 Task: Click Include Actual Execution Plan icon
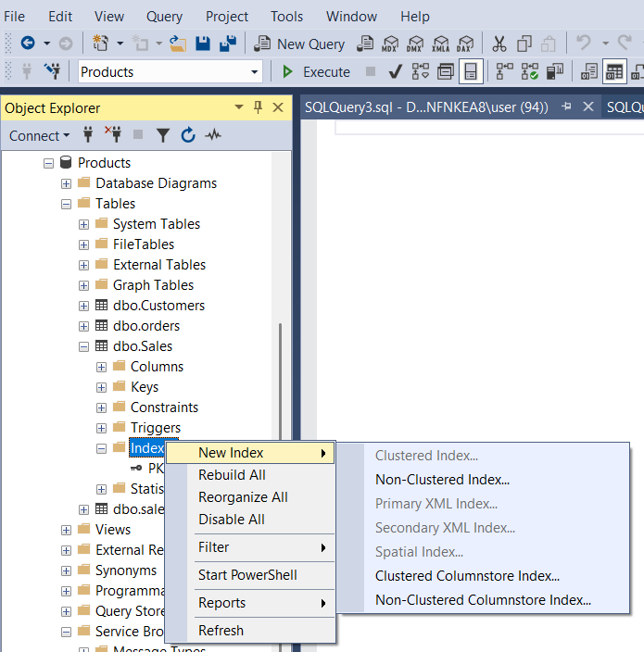point(504,71)
